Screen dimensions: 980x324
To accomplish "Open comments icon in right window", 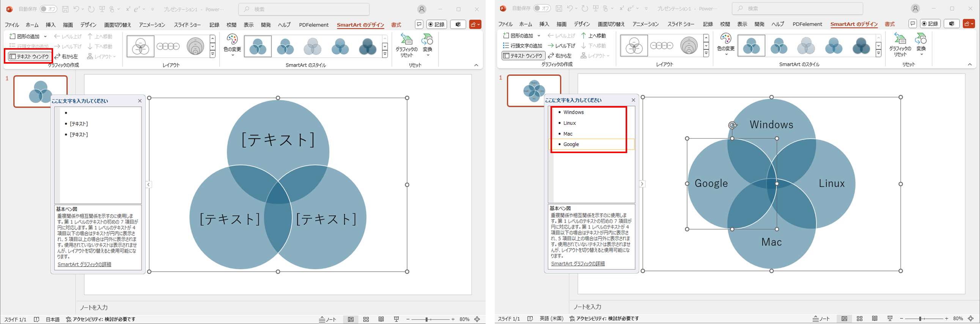I will (913, 24).
